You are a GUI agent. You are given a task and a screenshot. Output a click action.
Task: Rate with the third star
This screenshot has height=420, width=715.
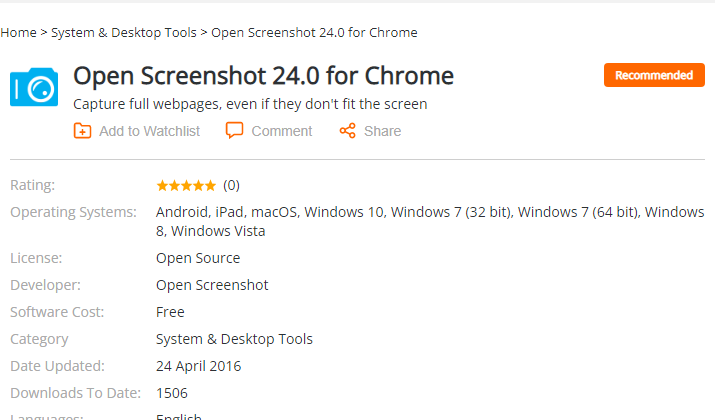point(186,186)
